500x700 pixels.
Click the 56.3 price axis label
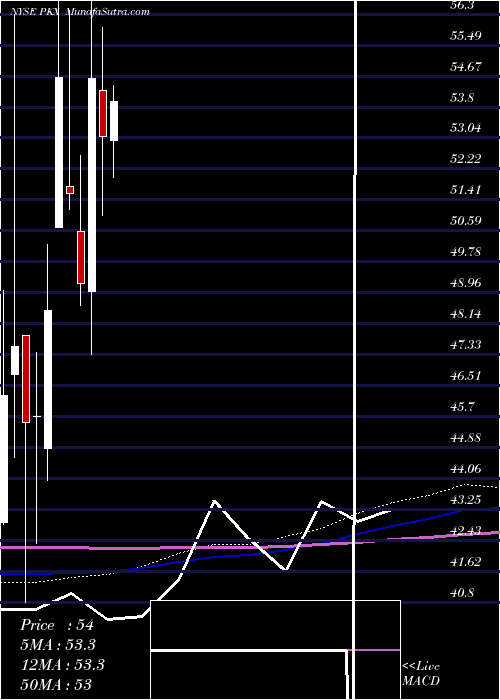point(463,4)
